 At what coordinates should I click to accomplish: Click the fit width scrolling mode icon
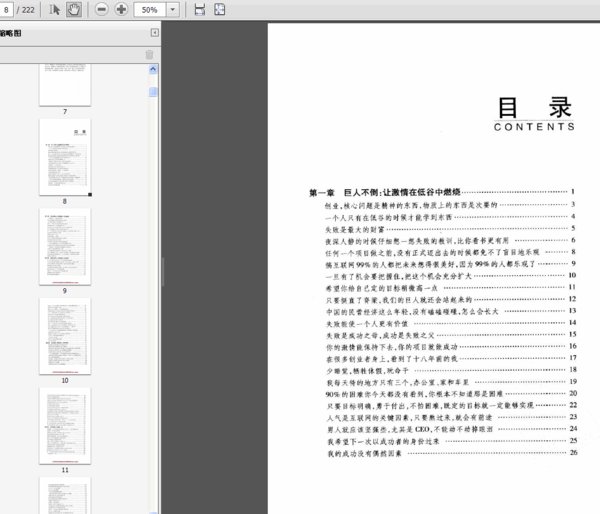pyautogui.click(x=199, y=10)
